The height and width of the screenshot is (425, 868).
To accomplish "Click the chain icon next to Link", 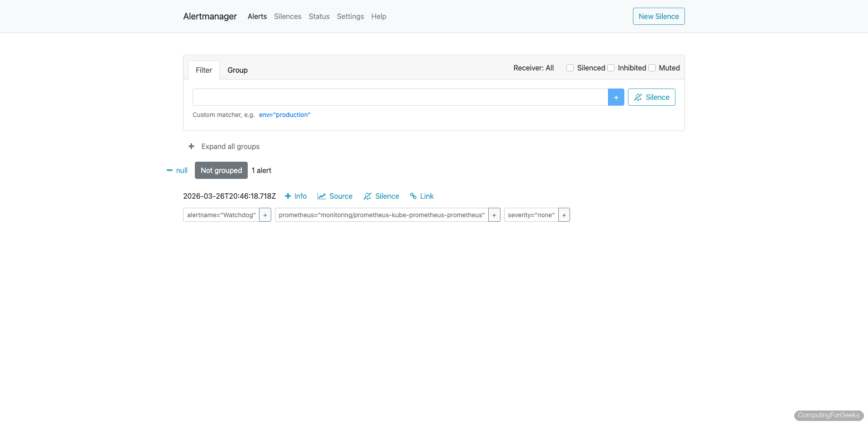I will [413, 196].
